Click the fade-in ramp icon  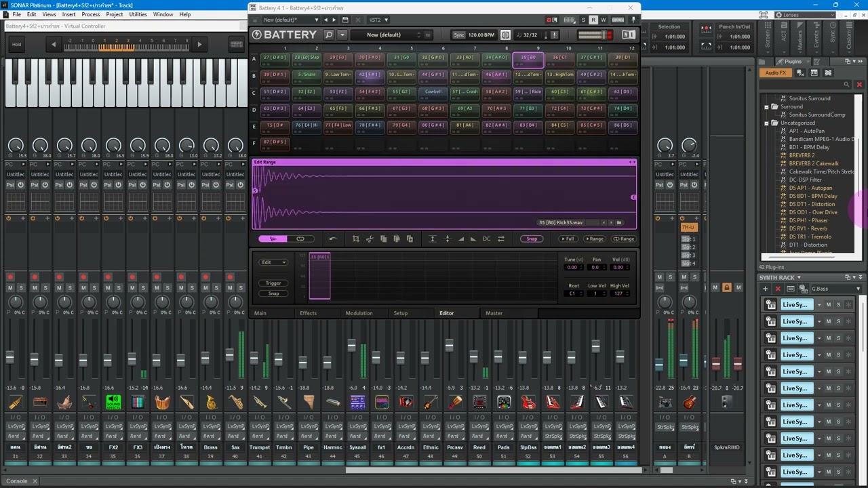[461, 239]
